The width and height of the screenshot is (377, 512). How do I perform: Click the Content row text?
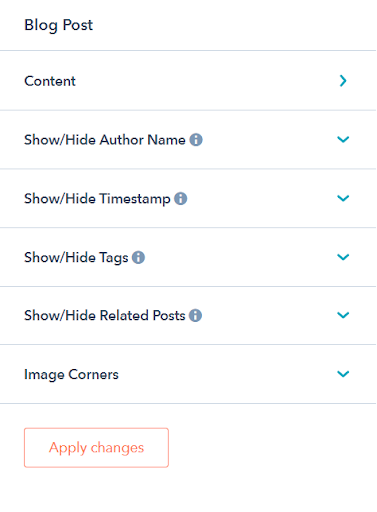(x=50, y=81)
